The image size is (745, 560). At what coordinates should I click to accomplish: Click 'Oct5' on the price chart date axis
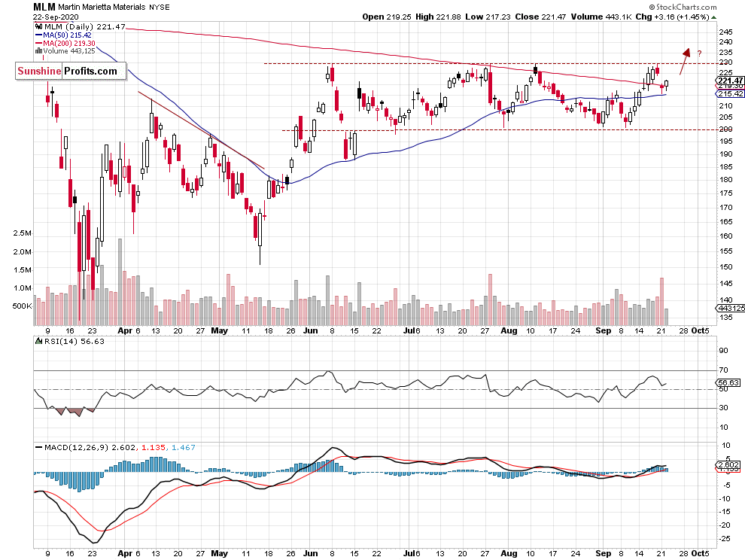point(700,330)
